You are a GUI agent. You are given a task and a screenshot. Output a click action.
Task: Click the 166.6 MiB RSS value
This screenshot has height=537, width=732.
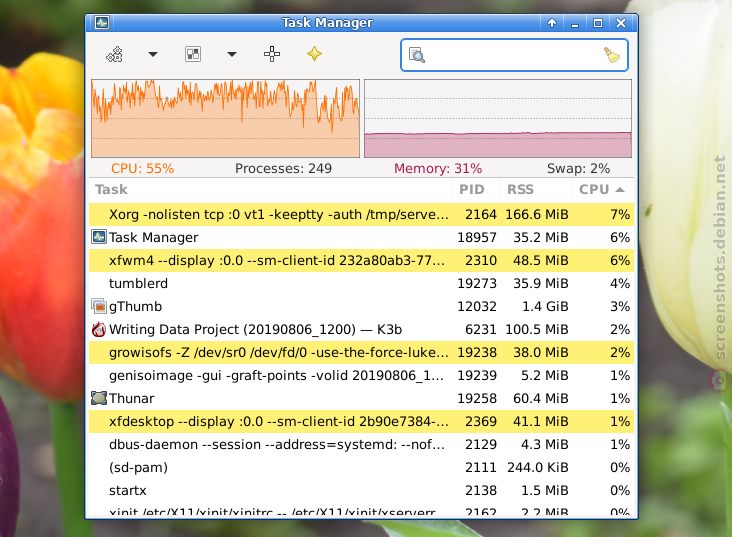tap(537, 214)
